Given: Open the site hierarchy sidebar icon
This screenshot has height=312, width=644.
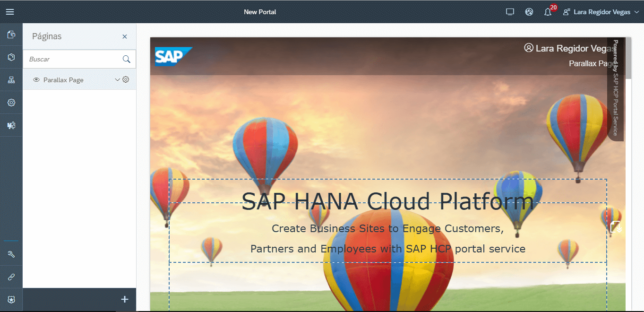Looking at the screenshot, I should pyautogui.click(x=11, y=80).
